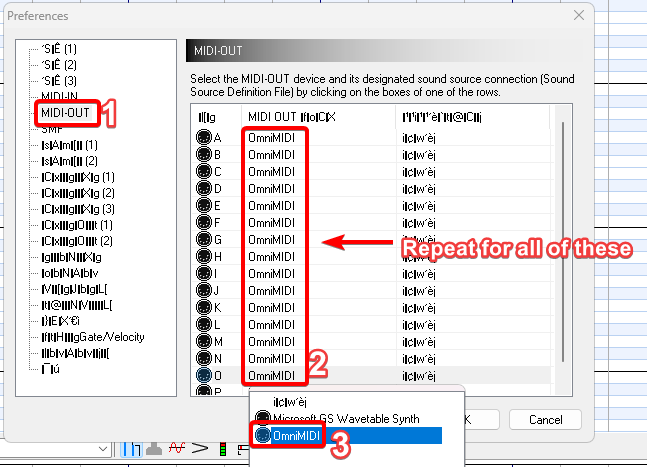647x467 pixels.
Task: Open MIDI OUT device cell for row M
Action: pyautogui.click(x=273, y=341)
